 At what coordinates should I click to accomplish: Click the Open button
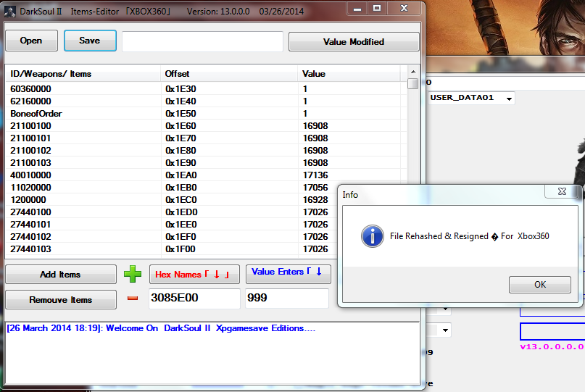[31, 41]
